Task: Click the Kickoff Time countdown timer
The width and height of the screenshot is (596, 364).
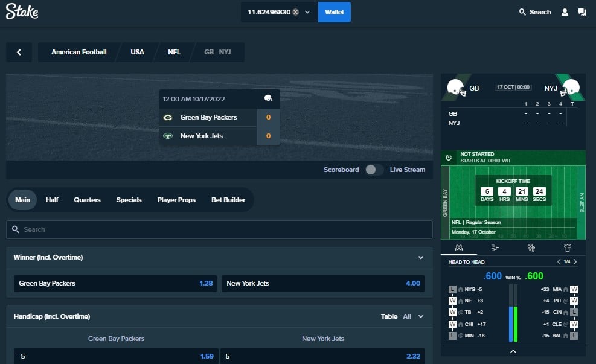Action: pos(513,190)
